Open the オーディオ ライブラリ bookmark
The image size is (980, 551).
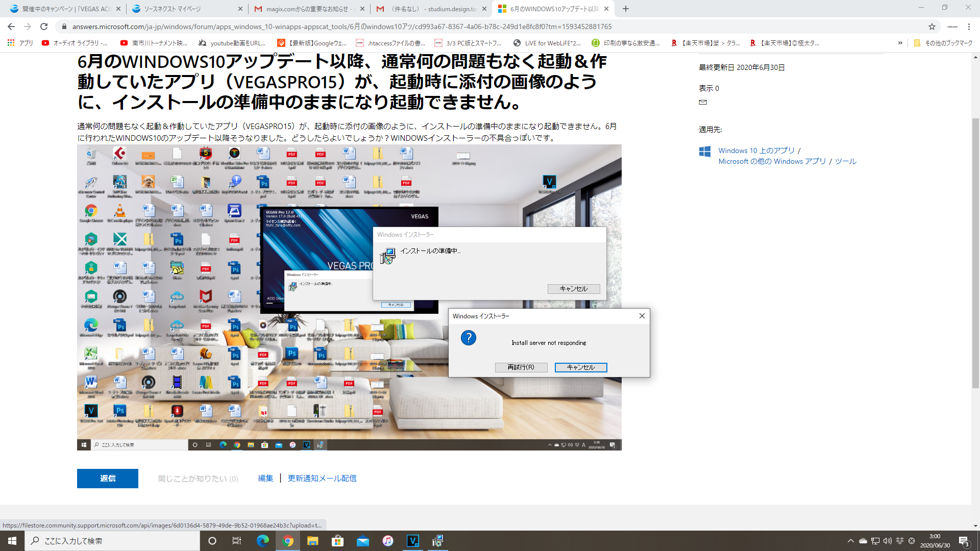(x=75, y=43)
